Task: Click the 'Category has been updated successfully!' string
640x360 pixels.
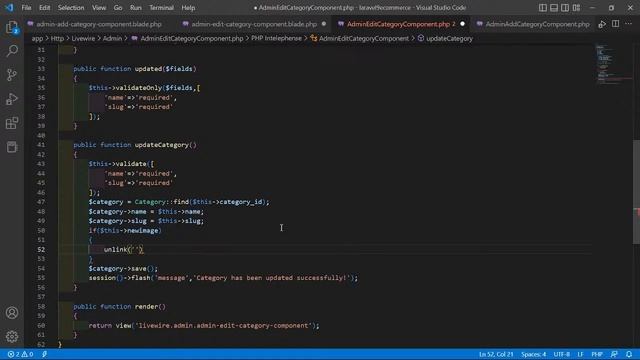Action: (x=271, y=278)
